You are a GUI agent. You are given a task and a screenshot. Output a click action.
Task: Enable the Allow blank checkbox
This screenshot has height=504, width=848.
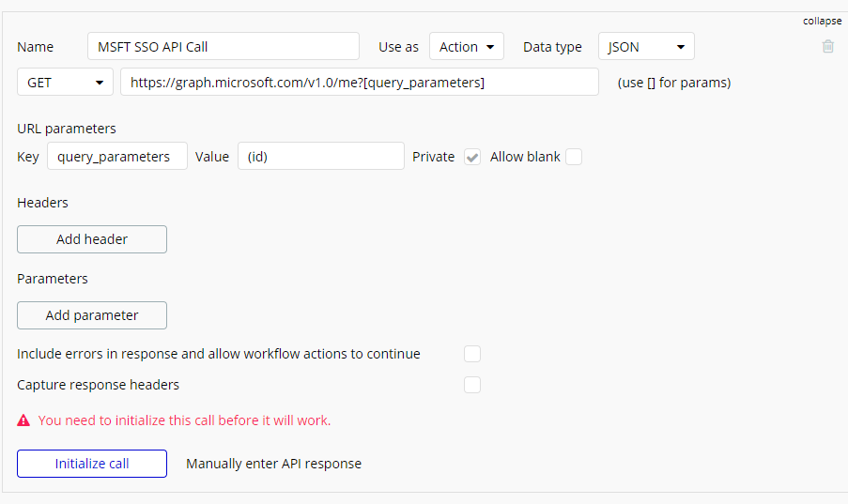574,157
